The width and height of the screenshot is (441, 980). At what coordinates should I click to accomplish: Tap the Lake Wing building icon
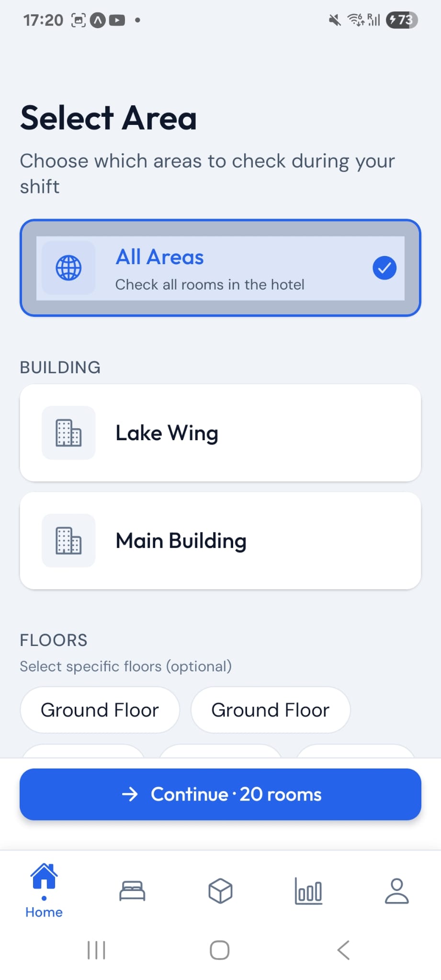click(68, 433)
